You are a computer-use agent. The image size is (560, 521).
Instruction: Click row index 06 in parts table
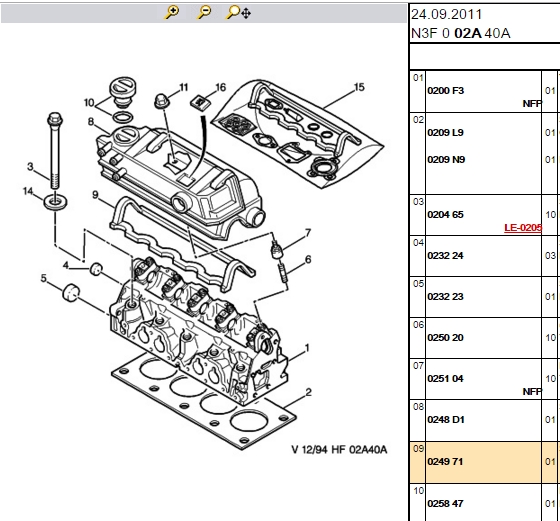[x=418, y=325]
